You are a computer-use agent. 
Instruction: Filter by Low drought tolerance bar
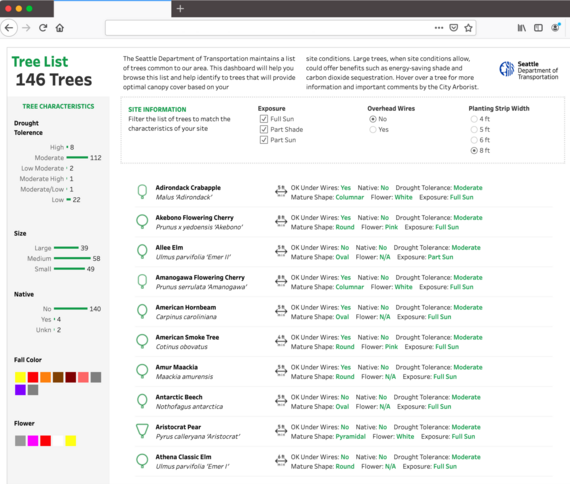click(x=69, y=200)
